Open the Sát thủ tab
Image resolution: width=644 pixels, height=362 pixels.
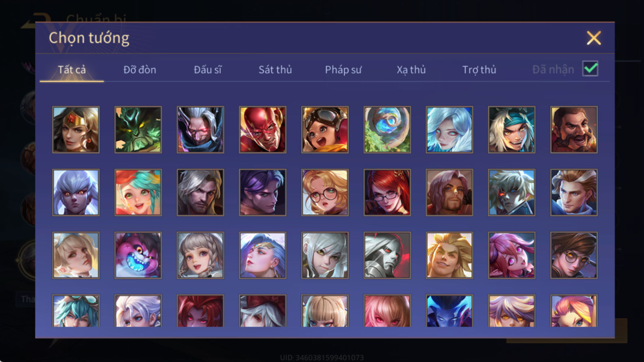click(275, 70)
